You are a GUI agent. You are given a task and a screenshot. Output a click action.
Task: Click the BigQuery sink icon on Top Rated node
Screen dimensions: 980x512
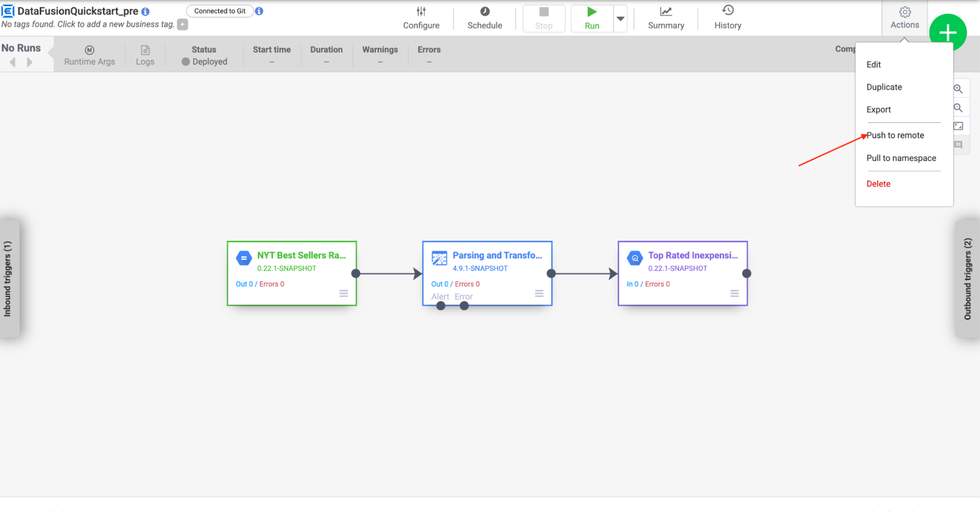pos(635,258)
